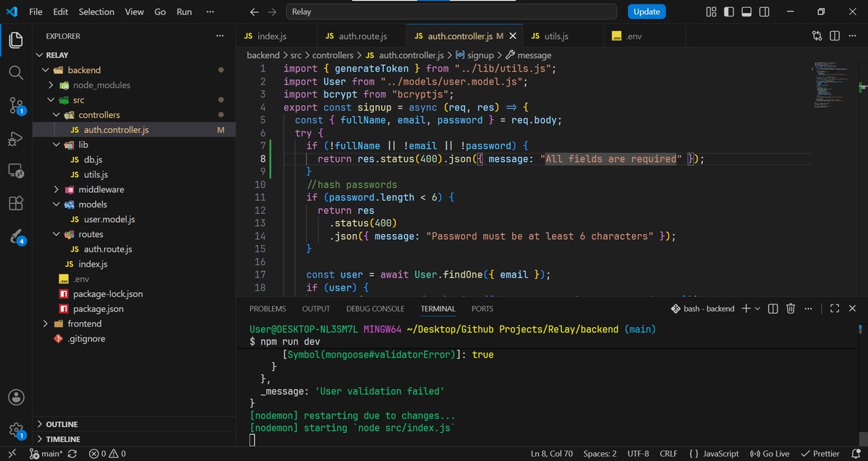The image size is (868, 461).
Task: Open the Explorer view in activity bar
Action: (16, 40)
